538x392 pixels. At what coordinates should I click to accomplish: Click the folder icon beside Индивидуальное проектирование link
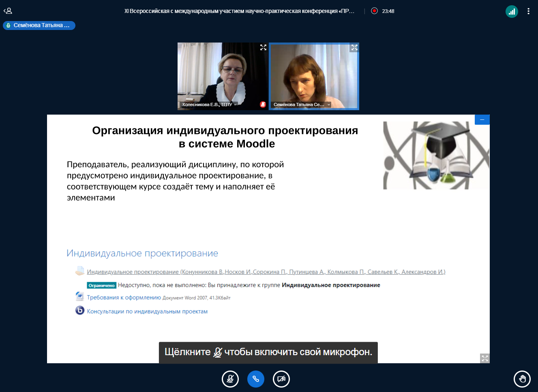[x=80, y=271]
